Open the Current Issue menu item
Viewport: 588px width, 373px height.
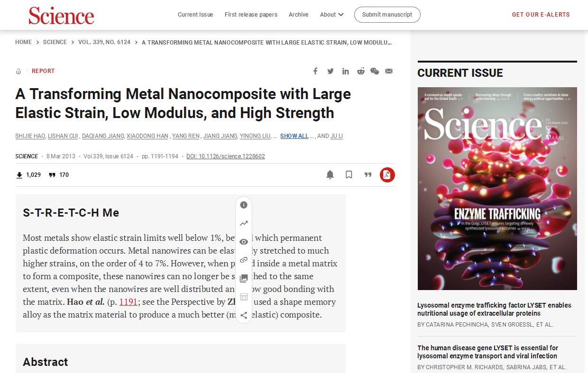coord(195,15)
